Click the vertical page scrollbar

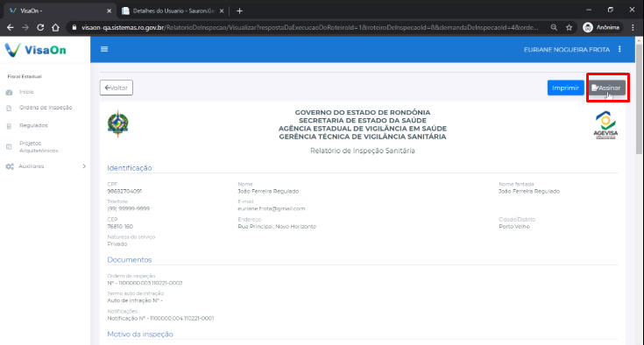click(x=639, y=98)
